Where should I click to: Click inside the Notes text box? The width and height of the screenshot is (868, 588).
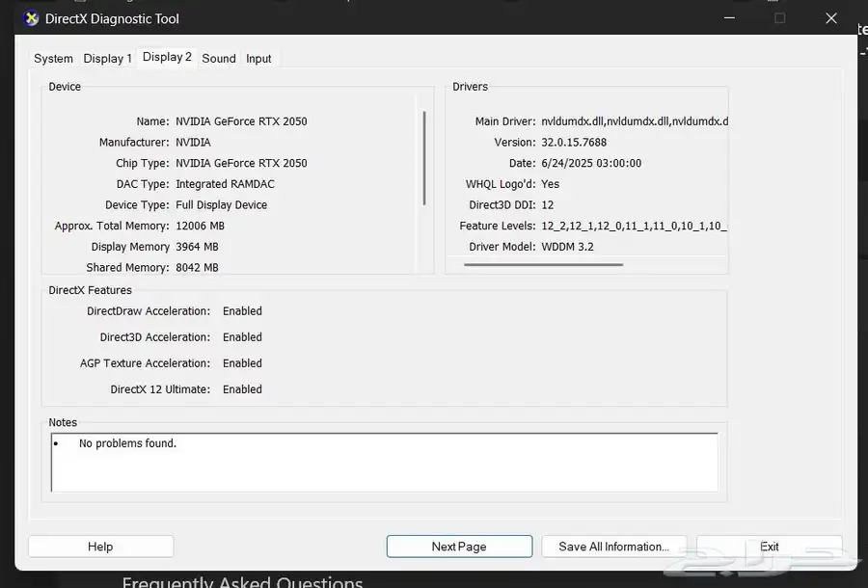(385, 463)
